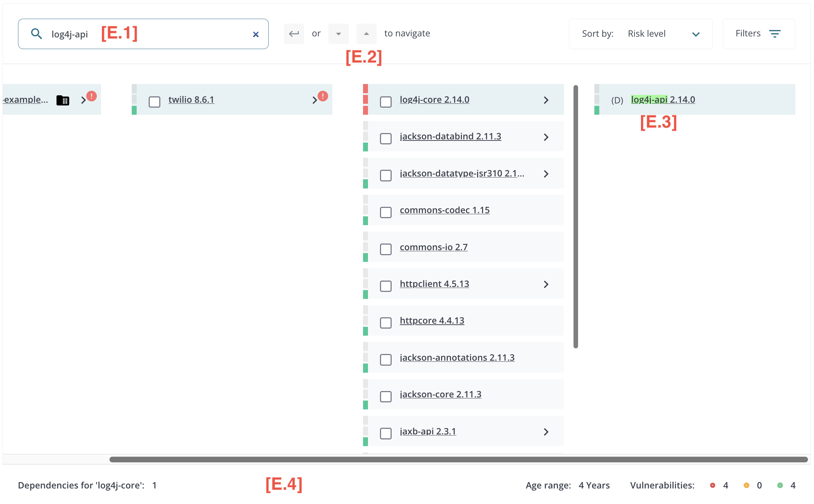Go to previous match with up arrow
Screen dimensions: 814x504
(x=366, y=34)
